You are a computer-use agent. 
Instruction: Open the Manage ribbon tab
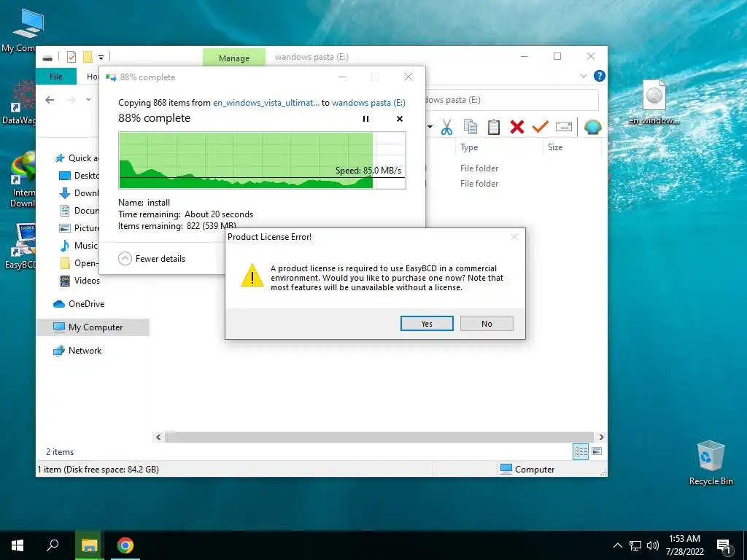(234, 58)
